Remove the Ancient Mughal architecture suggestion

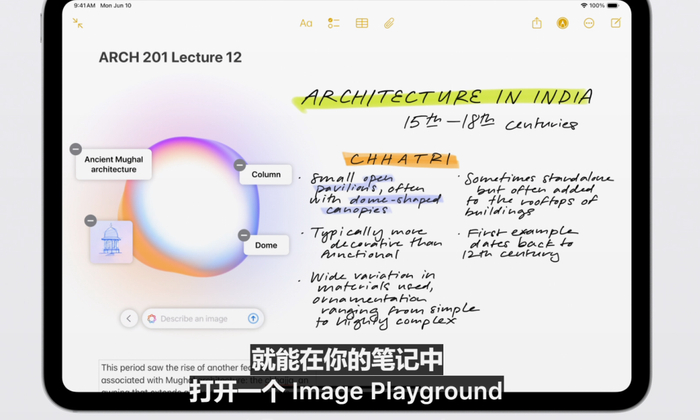pyautogui.click(x=75, y=149)
